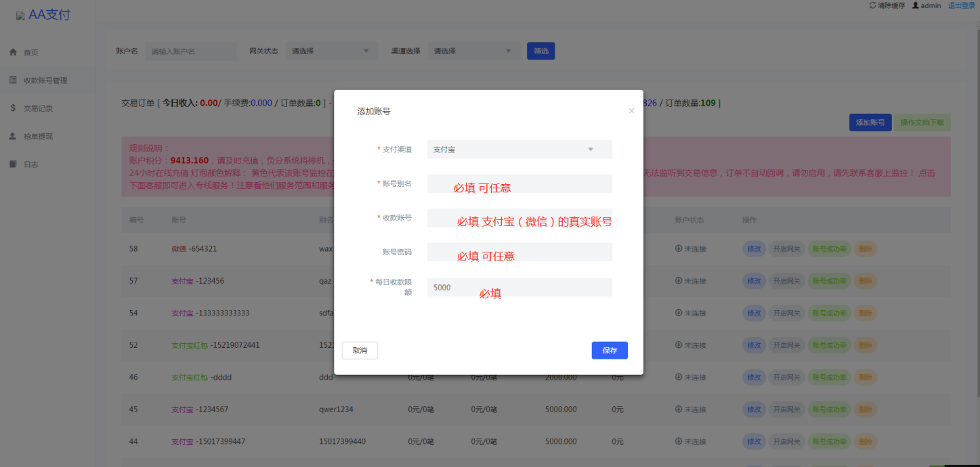Click the 每日收款限额 input field

click(519, 287)
